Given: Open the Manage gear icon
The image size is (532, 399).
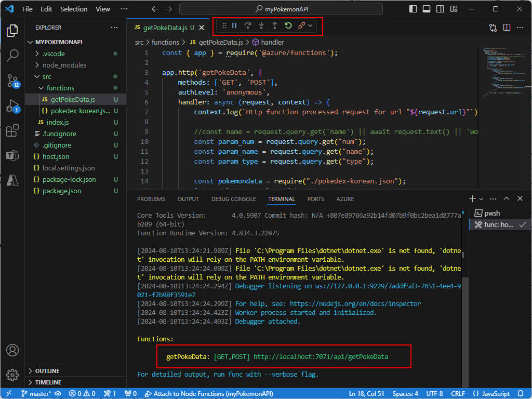Looking at the screenshot, I should (x=12, y=375).
